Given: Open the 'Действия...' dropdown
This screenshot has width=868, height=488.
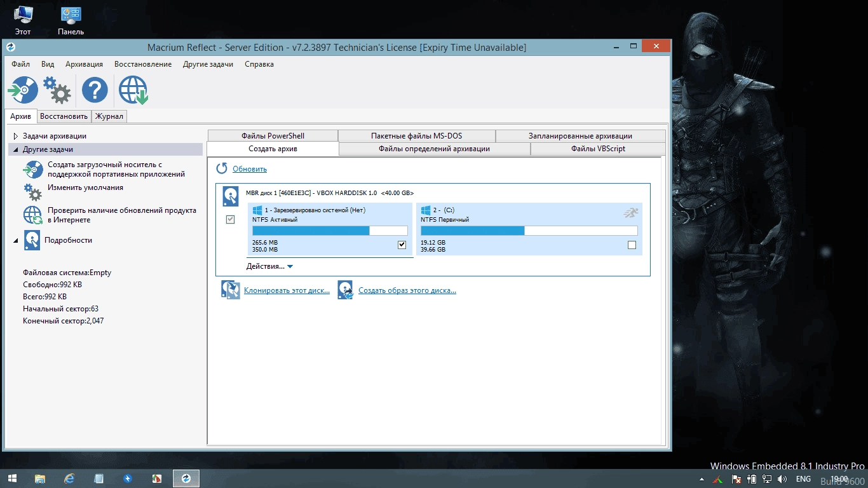Looking at the screenshot, I should pyautogui.click(x=270, y=266).
